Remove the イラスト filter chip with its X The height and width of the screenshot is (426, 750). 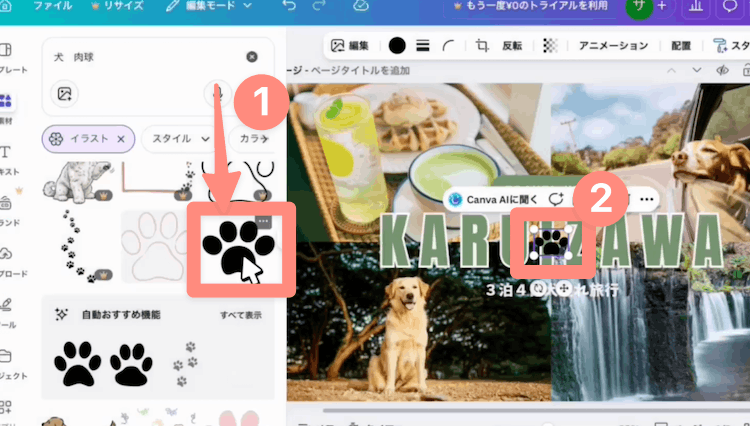click(x=121, y=139)
